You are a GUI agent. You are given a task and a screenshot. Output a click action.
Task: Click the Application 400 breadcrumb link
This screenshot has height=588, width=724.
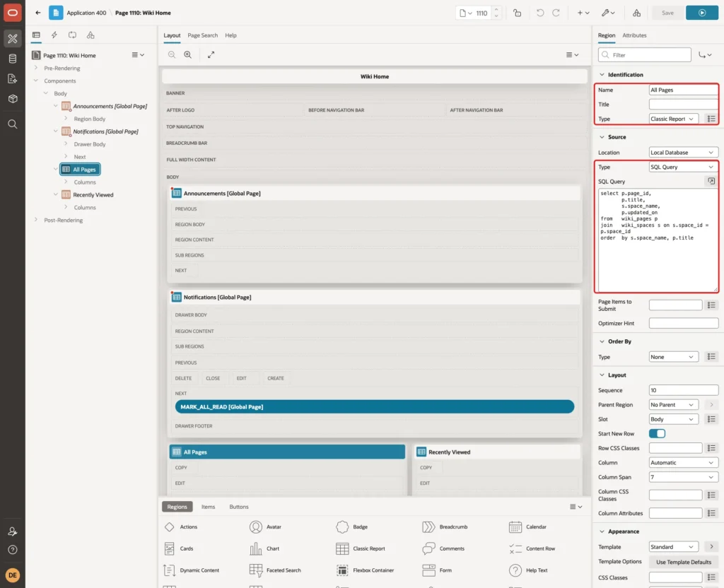[x=86, y=13]
